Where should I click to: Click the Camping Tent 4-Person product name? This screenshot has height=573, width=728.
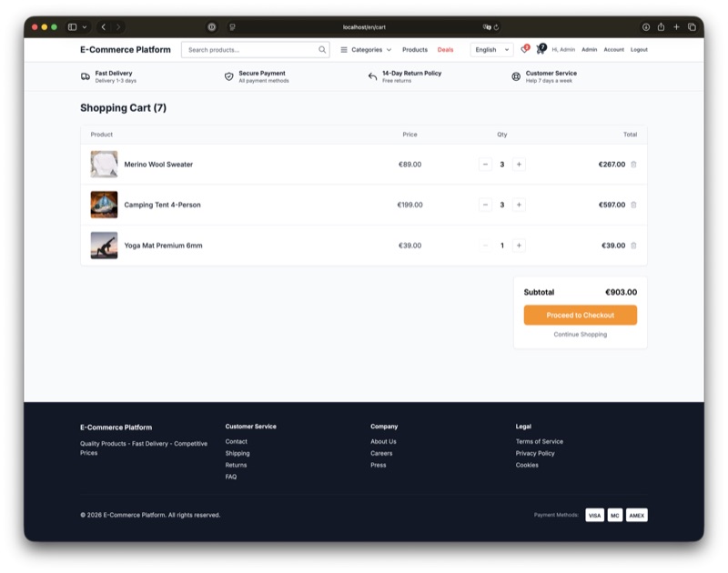point(163,205)
